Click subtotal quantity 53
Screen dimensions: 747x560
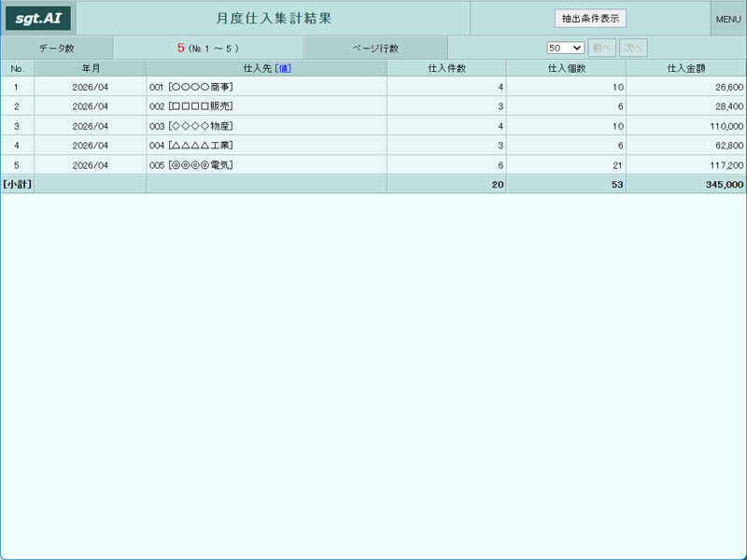(x=617, y=184)
